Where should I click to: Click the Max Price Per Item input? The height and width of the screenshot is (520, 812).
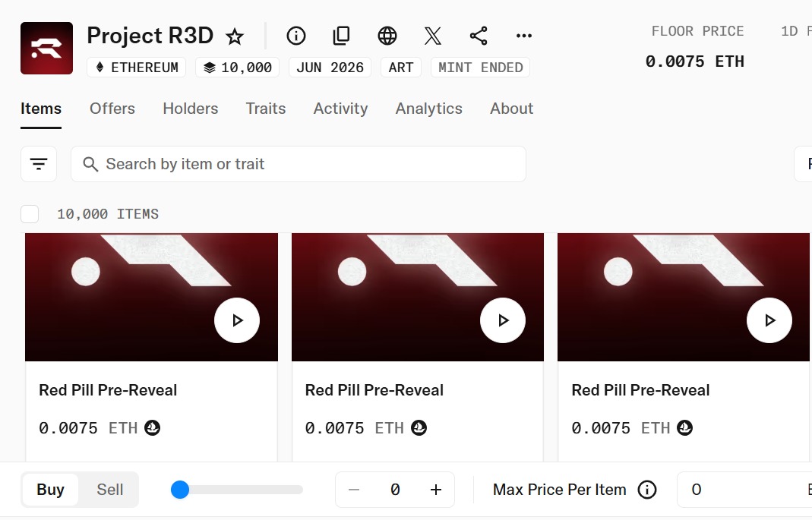coord(744,490)
